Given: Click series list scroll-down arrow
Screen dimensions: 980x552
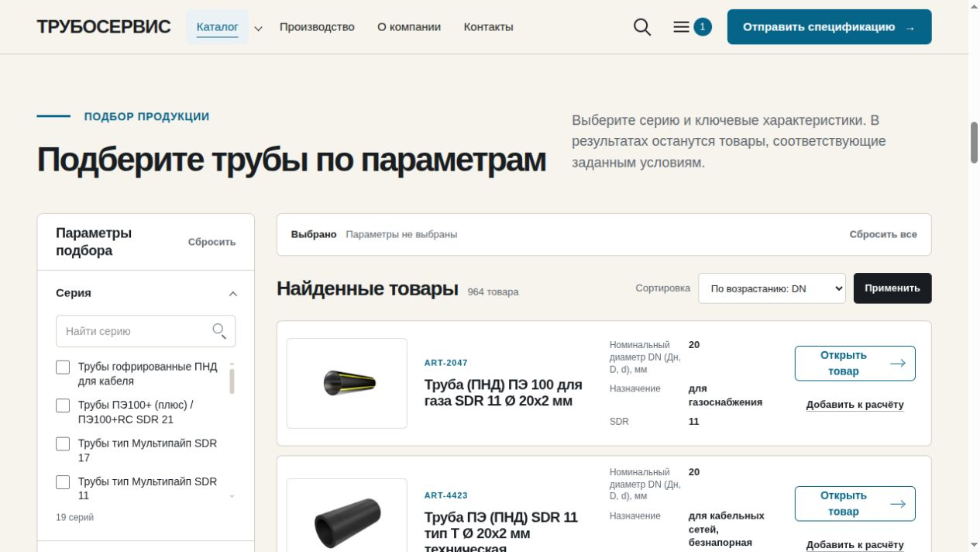Looking at the screenshot, I should click(232, 496).
